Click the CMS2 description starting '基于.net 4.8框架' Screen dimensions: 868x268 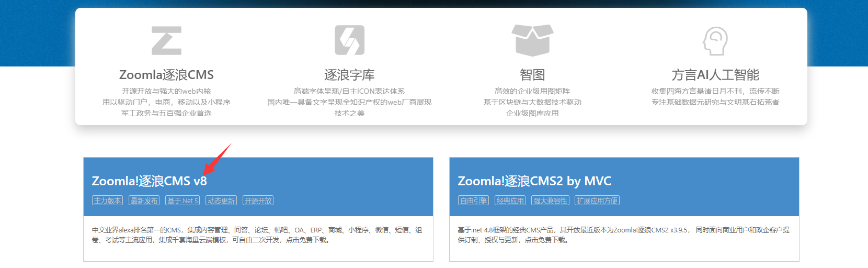tap(624, 235)
